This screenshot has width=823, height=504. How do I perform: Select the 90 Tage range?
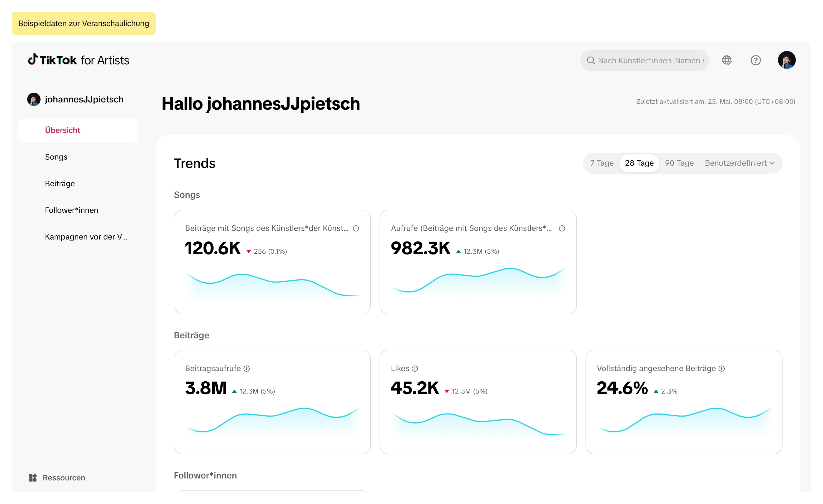pyautogui.click(x=679, y=163)
